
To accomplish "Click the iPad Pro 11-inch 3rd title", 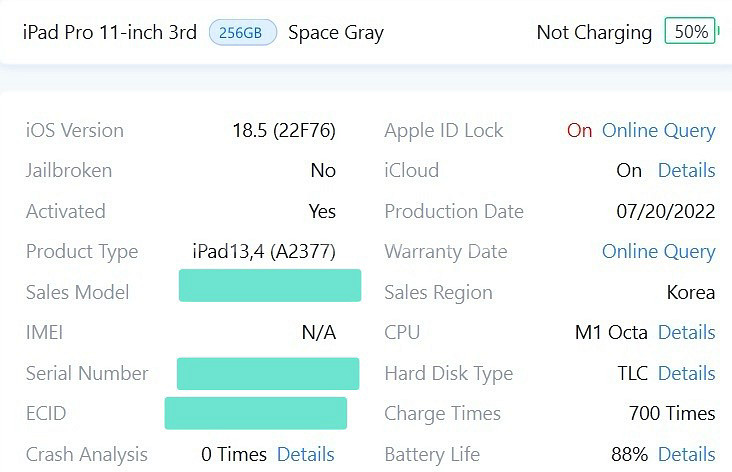I will (x=110, y=33).
